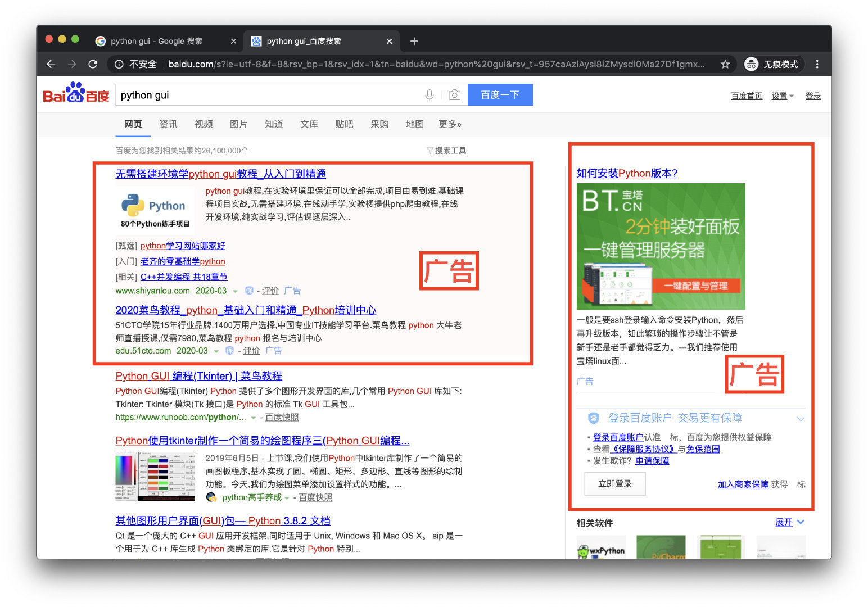Click the 登录 link in the header
This screenshot has width=868, height=607.
click(813, 96)
